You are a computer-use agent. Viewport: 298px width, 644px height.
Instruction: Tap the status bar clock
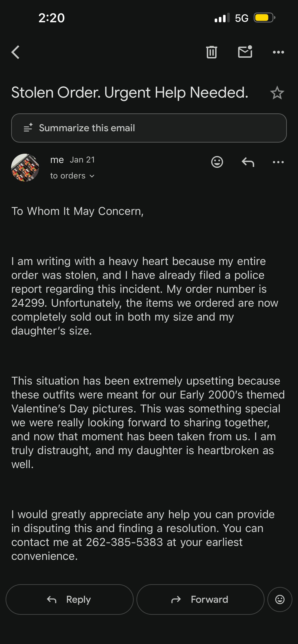point(52,18)
